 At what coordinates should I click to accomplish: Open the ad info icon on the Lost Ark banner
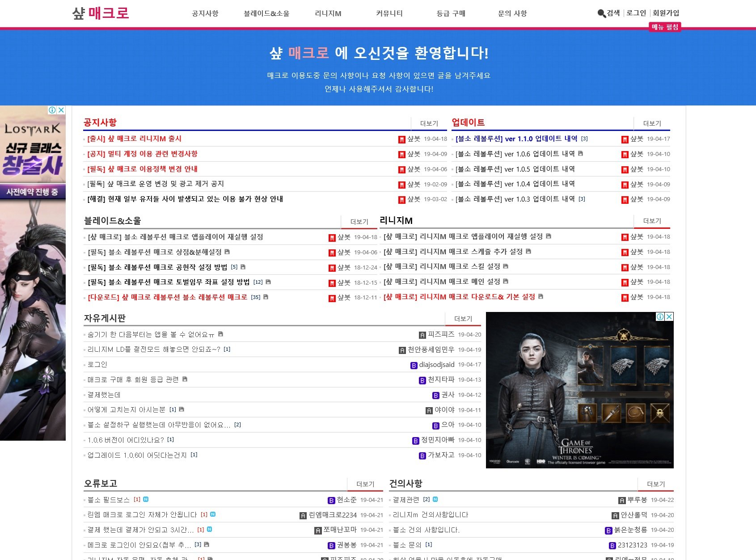tap(52, 110)
